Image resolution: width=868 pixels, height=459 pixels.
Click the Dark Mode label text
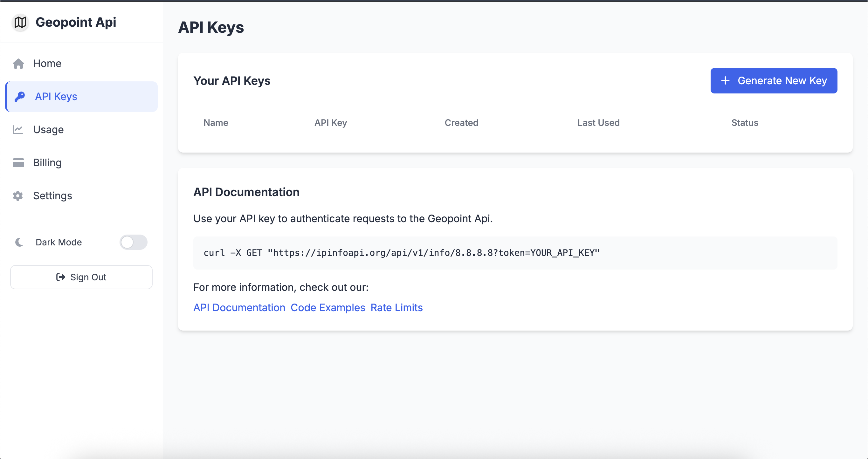pyautogui.click(x=59, y=242)
